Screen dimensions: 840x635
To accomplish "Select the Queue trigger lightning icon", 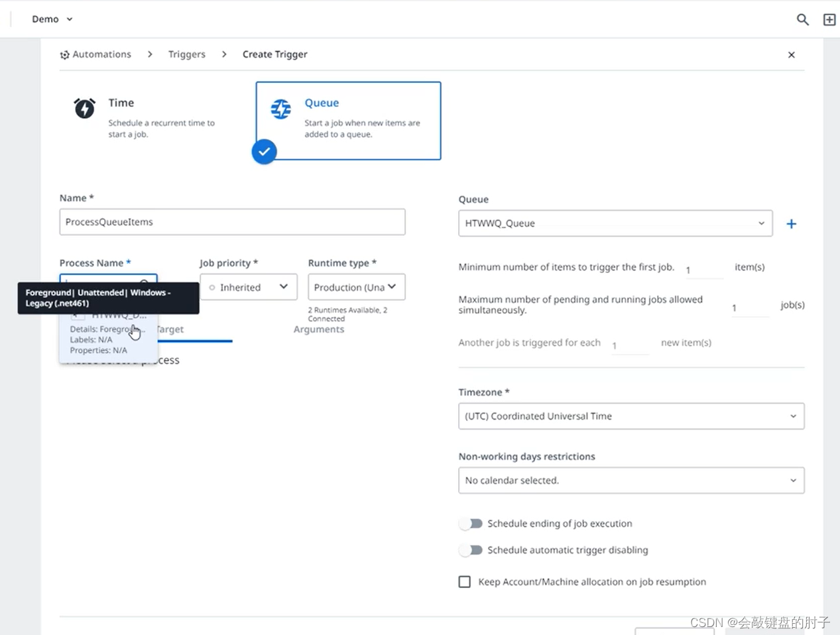I will click(x=281, y=109).
